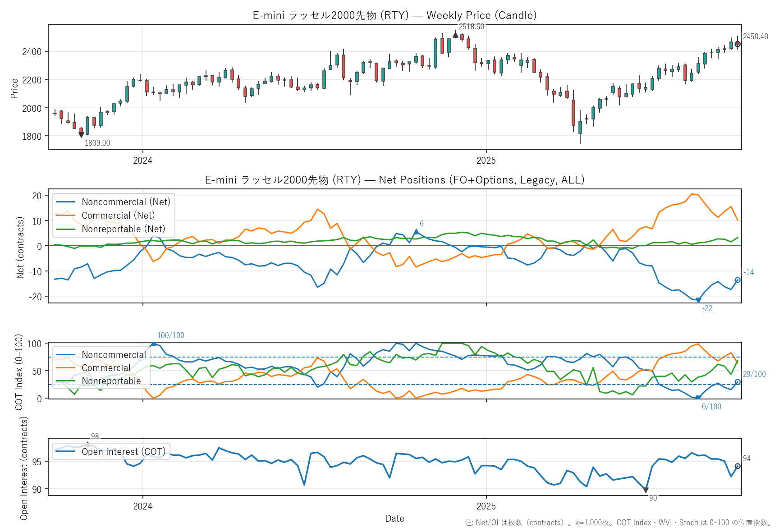Click the COT Index 0/100 low marker

tap(698, 398)
